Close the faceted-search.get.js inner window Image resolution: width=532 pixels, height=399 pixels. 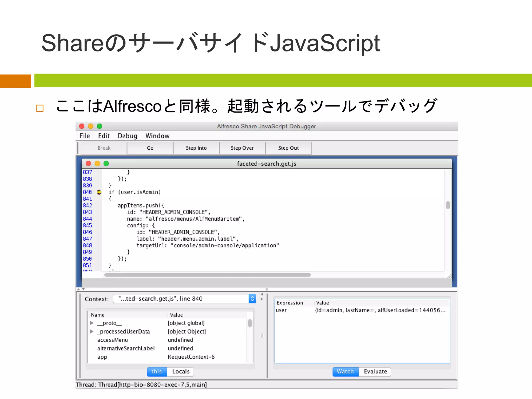click(88, 163)
